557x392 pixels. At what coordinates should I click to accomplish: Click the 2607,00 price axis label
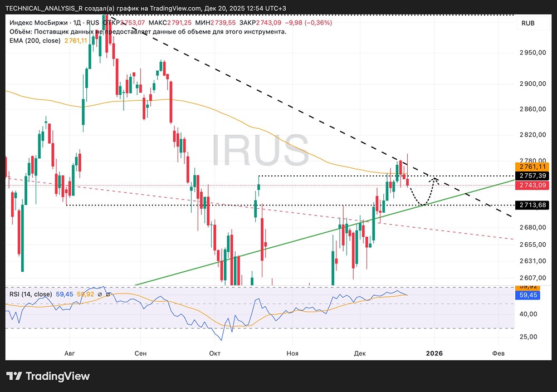[533, 278]
